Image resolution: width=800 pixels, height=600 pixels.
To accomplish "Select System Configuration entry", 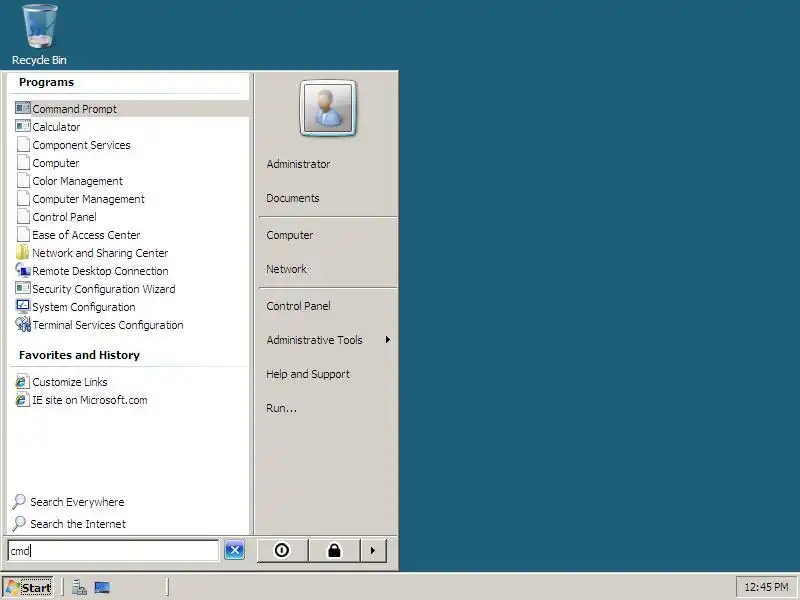I will (84, 307).
